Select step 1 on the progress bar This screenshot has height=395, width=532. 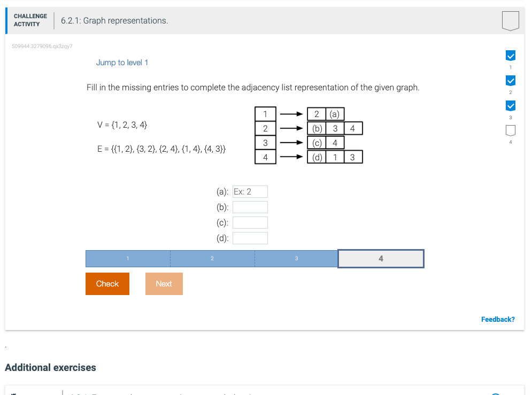click(127, 258)
